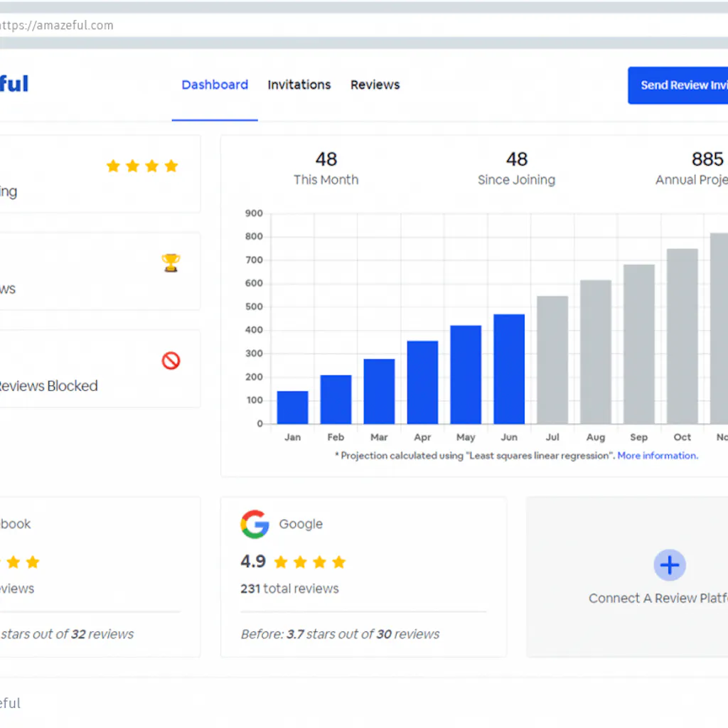Switch to the Invitations tab

coord(299,85)
